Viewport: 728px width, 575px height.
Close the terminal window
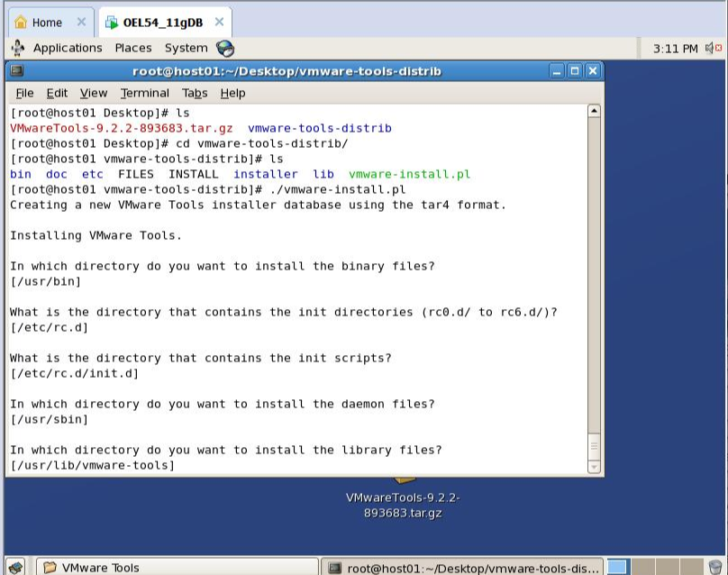coord(593,71)
